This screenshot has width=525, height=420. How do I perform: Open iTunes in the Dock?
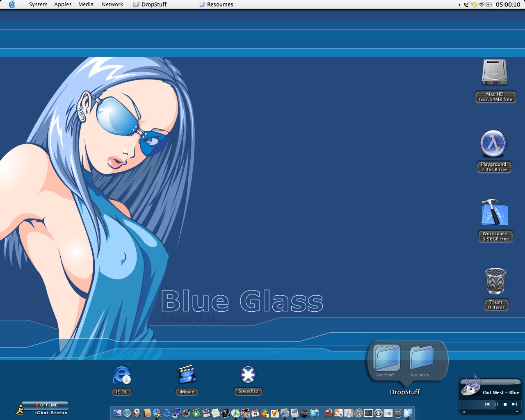tap(235, 413)
